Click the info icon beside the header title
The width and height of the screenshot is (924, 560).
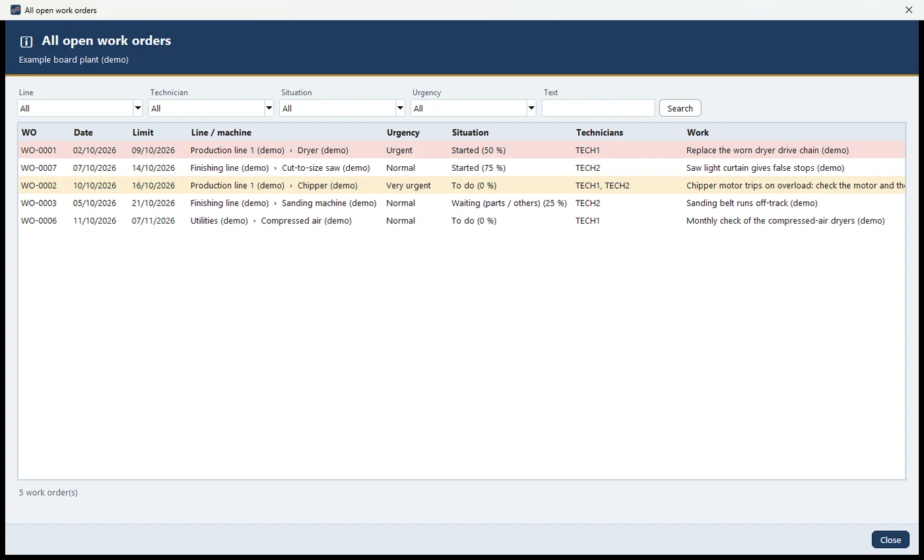26,42
